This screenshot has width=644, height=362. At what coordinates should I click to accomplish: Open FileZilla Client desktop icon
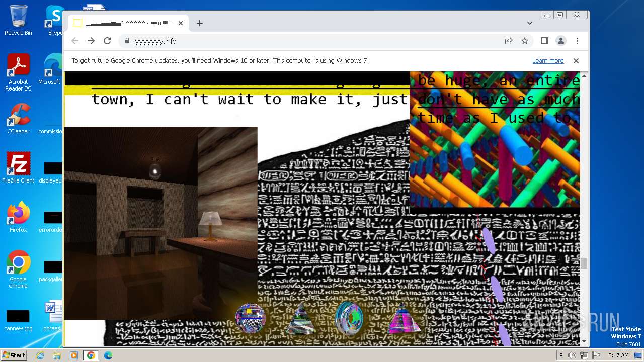18,167
